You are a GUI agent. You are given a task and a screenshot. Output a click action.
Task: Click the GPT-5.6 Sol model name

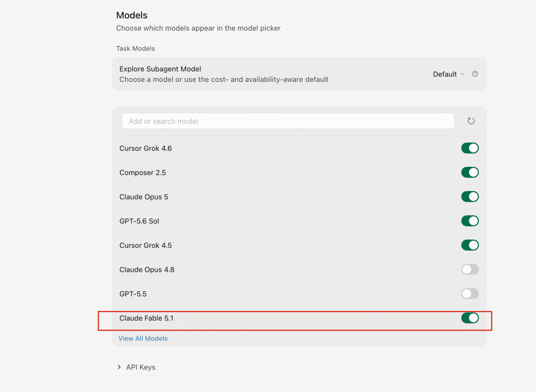(139, 221)
